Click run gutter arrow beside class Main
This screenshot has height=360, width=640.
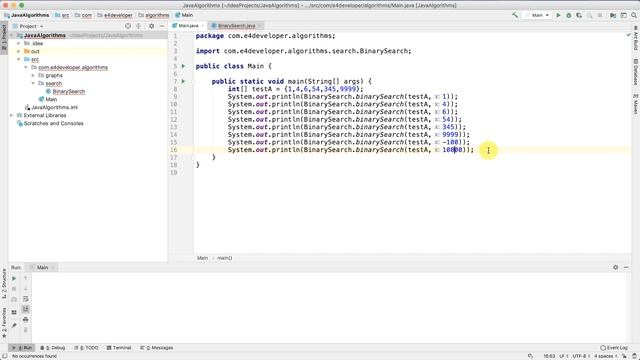[x=183, y=66]
